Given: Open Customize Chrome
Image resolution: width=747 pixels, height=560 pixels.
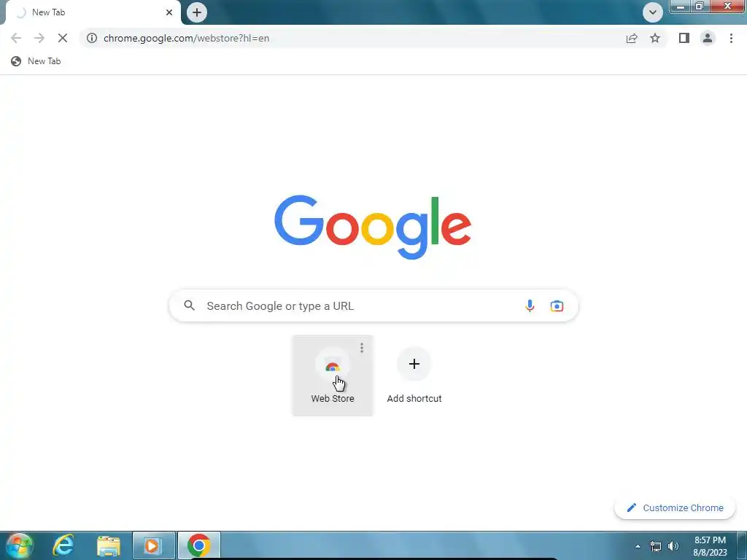Looking at the screenshot, I should (x=675, y=507).
